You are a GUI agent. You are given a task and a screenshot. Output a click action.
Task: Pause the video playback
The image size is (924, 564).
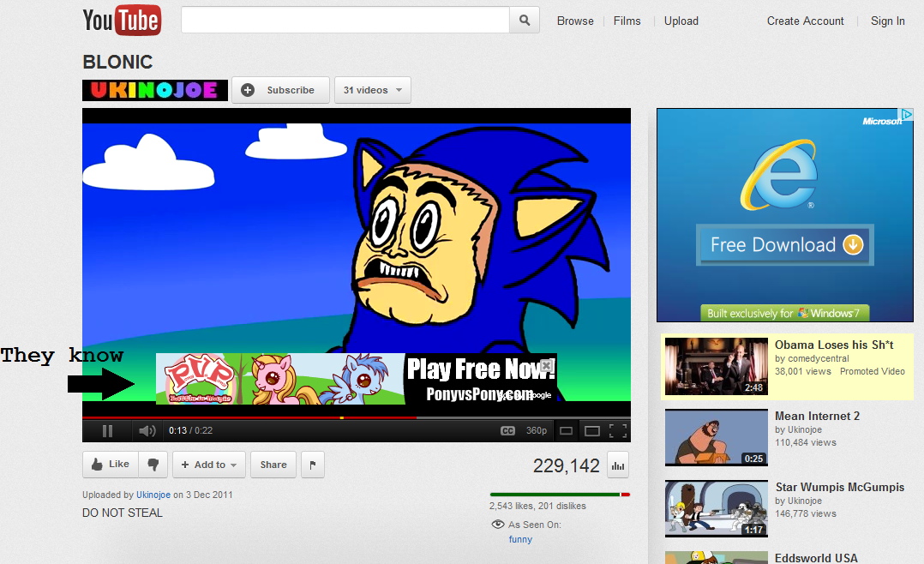click(107, 431)
